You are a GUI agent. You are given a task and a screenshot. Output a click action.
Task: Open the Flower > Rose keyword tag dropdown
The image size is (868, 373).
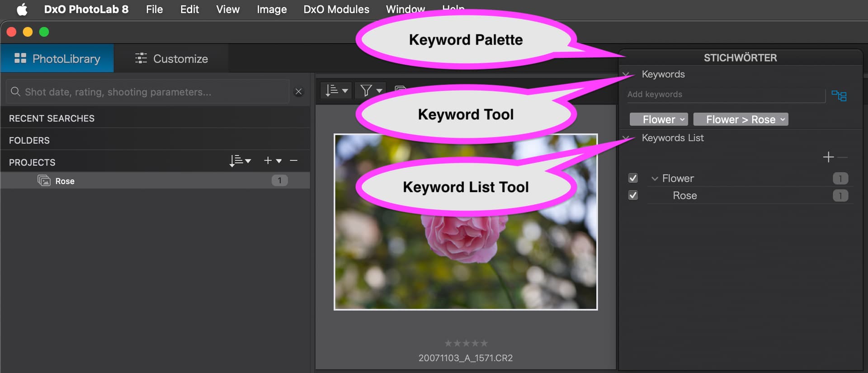coord(783,119)
